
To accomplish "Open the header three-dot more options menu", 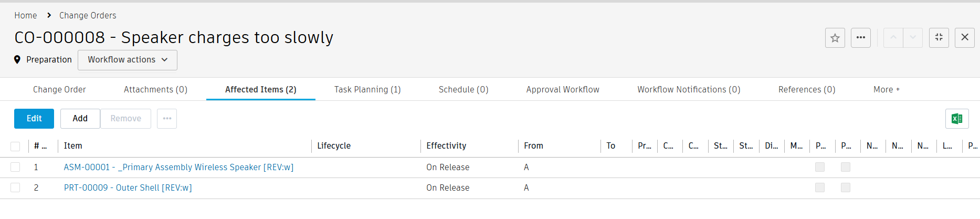I will tap(860, 38).
